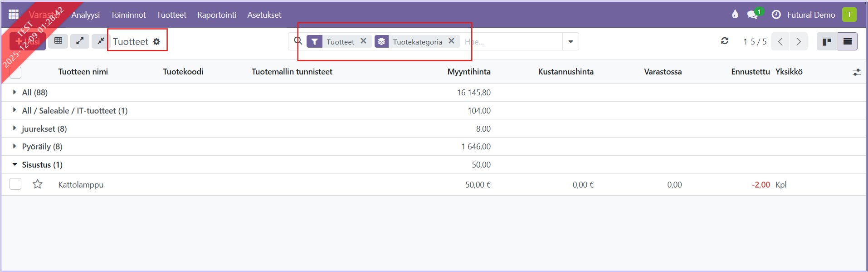The image size is (868, 272).
Task: Remove the Tuotekategoria grouping filter
Action: point(451,41)
